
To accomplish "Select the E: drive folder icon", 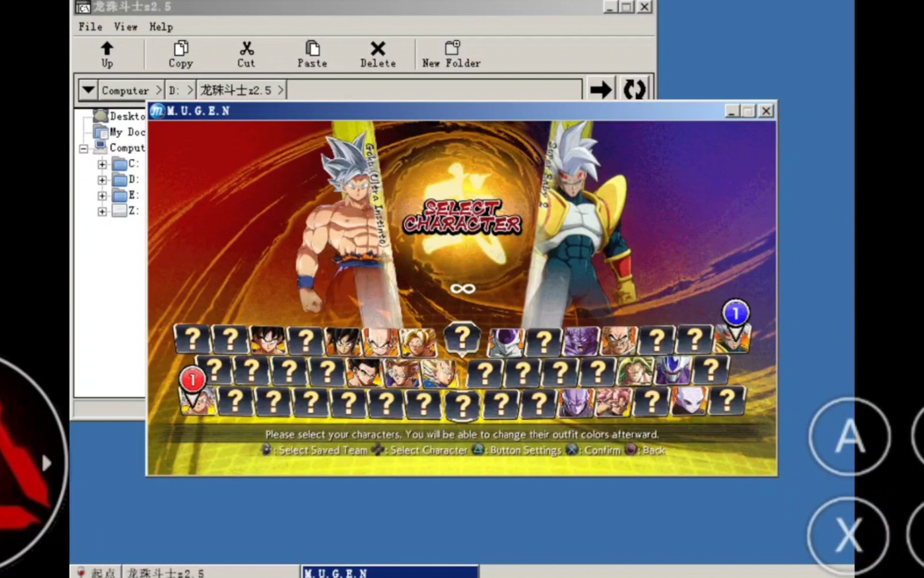I will click(120, 195).
